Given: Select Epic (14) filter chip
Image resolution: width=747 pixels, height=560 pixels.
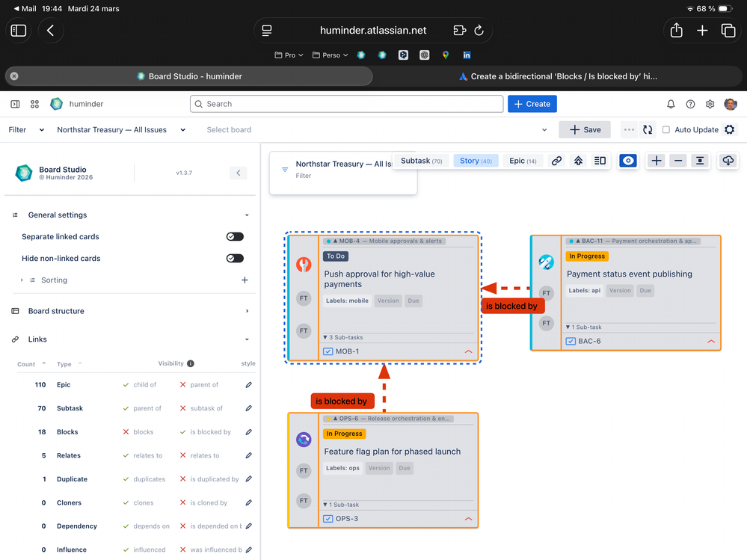Looking at the screenshot, I should 523,161.
